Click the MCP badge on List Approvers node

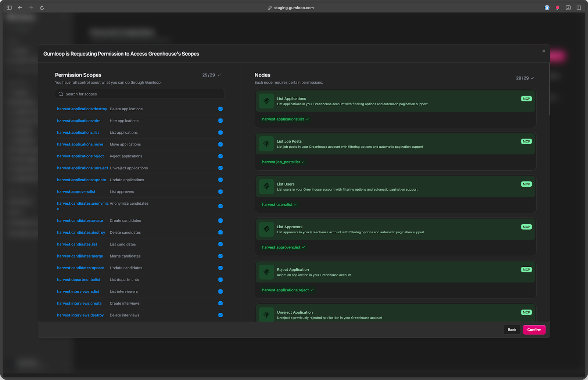coord(526,227)
